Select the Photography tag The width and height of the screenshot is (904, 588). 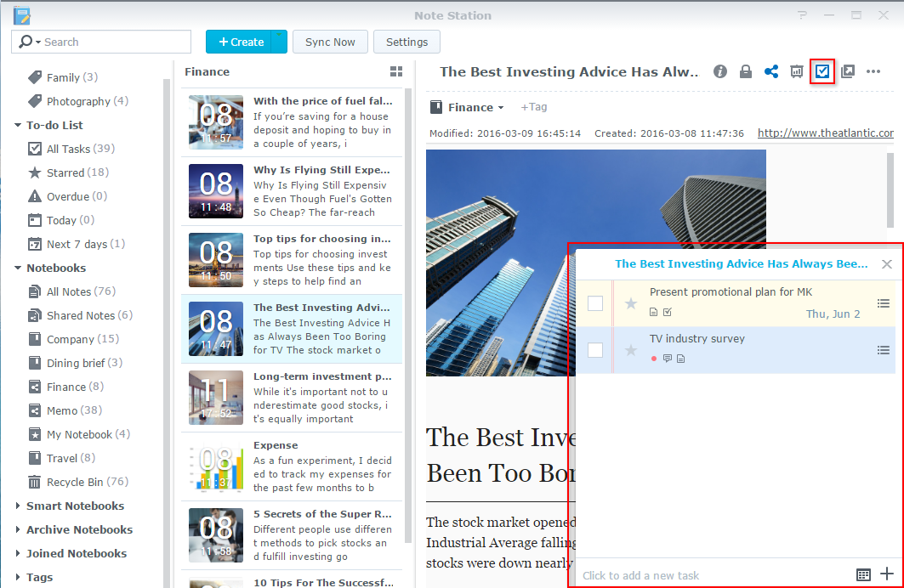78,101
